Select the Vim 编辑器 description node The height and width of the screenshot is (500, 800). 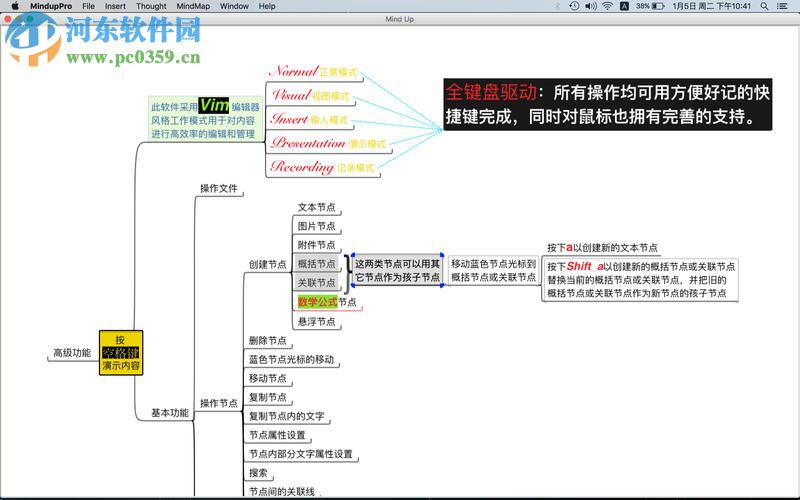pos(206,119)
